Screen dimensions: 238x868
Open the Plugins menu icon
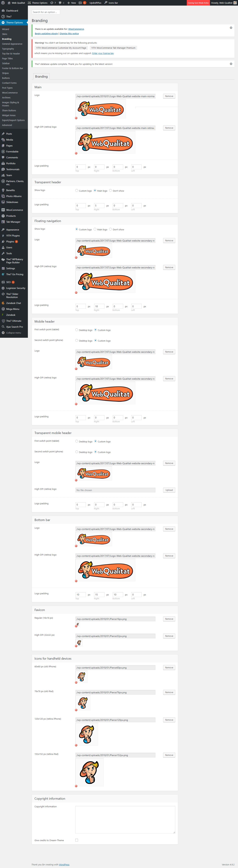coord(3,242)
